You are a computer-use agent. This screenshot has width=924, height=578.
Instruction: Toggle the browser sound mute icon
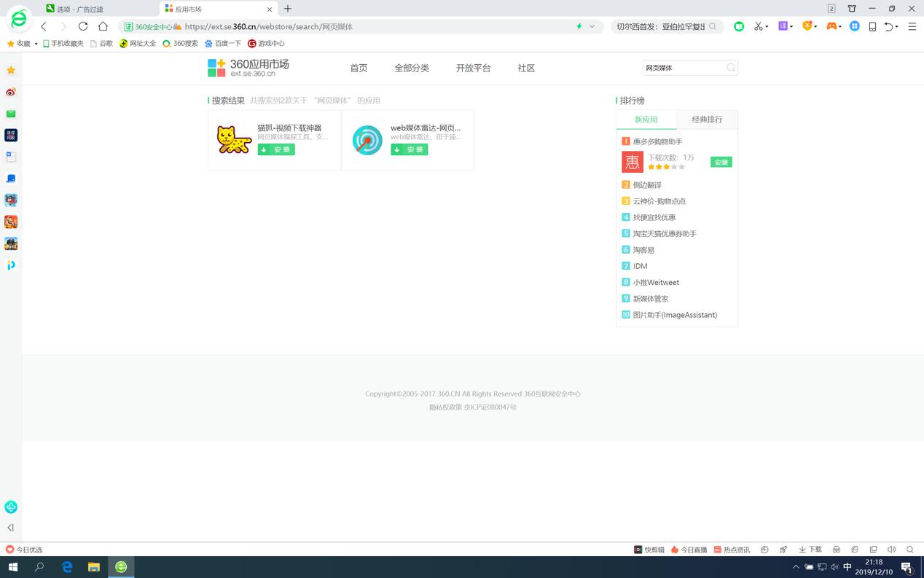click(x=891, y=550)
